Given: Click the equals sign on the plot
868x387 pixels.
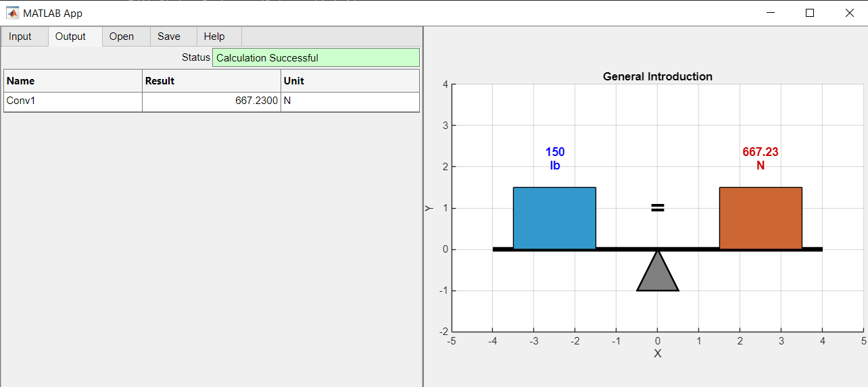Looking at the screenshot, I should 658,208.
